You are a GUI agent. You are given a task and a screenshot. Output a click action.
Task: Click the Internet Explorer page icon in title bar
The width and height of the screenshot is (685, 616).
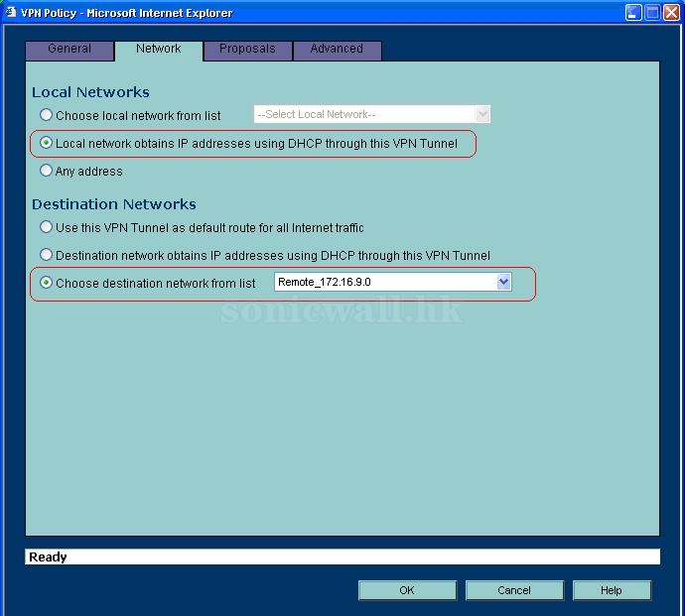11,12
